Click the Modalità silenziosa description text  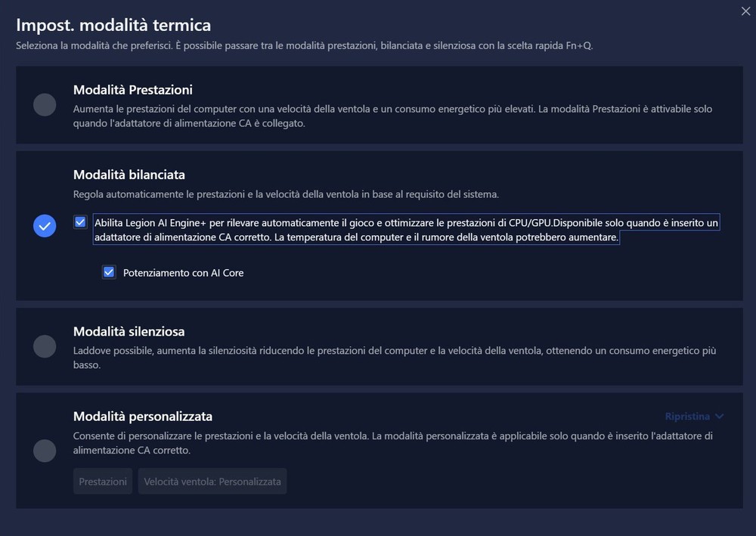395,358
